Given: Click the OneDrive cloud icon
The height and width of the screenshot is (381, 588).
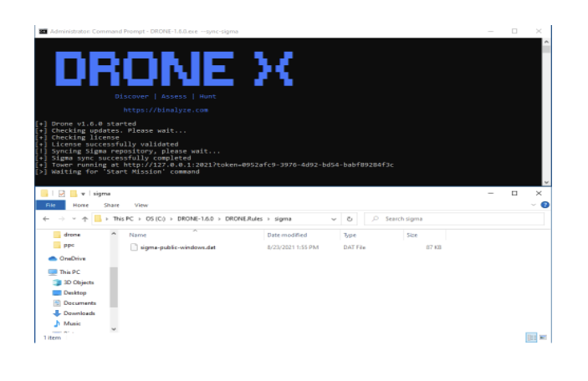Looking at the screenshot, I should [x=53, y=258].
